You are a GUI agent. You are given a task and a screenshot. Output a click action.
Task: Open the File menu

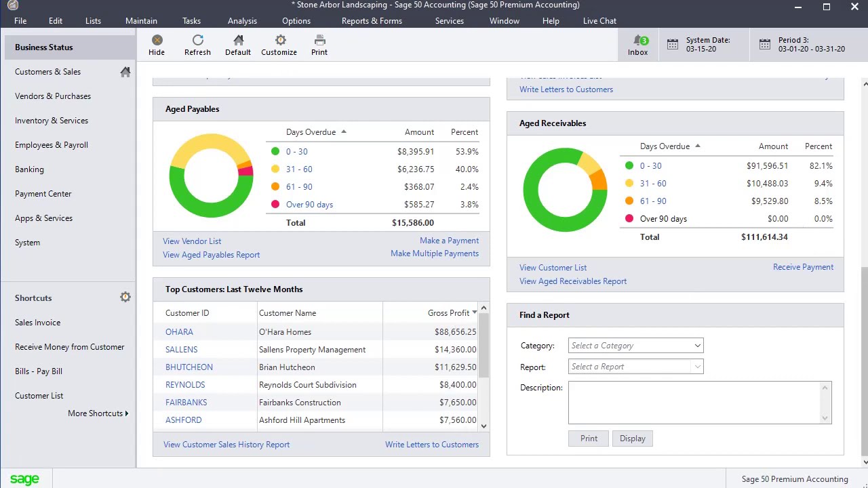pos(20,21)
